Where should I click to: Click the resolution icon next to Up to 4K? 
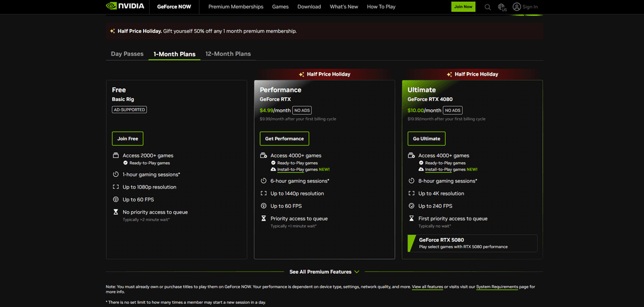coord(411,194)
